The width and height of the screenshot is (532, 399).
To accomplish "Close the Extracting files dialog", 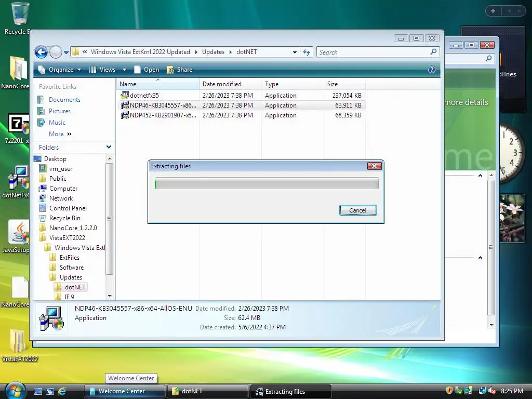I will click(375, 166).
